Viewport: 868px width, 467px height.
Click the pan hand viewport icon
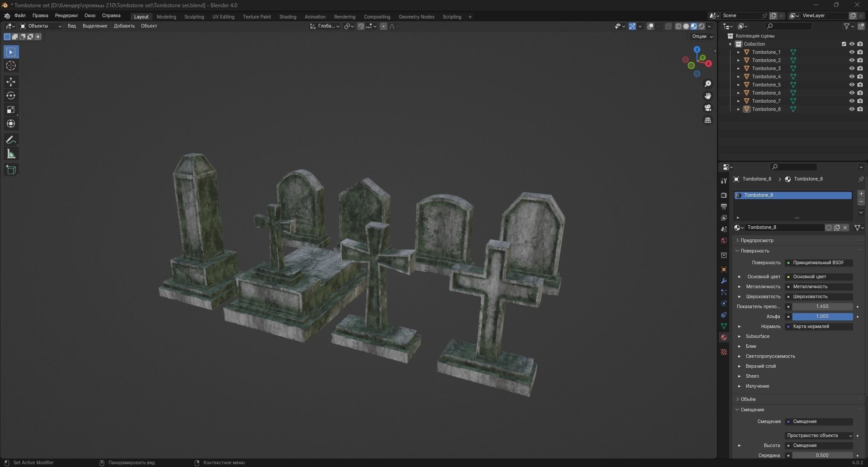click(708, 96)
